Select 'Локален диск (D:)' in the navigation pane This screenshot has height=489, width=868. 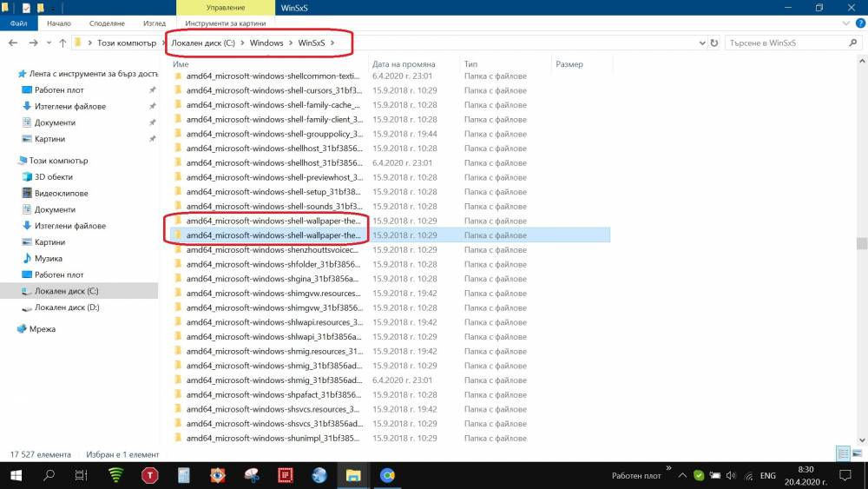(x=67, y=307)
